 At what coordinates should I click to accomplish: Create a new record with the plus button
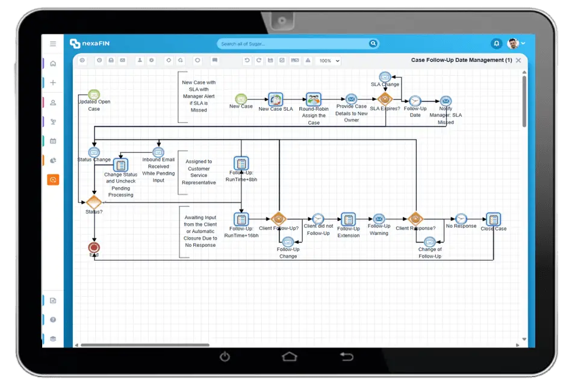pos(53,82)
